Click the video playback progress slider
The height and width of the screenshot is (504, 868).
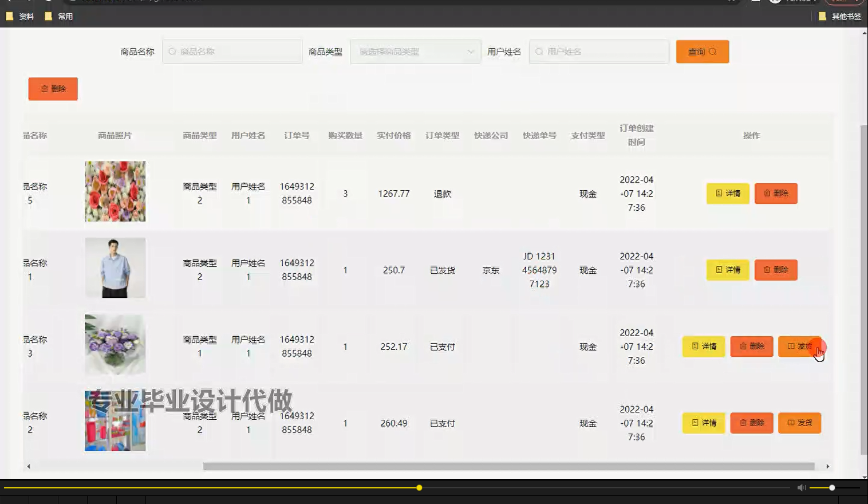point(419,487)
